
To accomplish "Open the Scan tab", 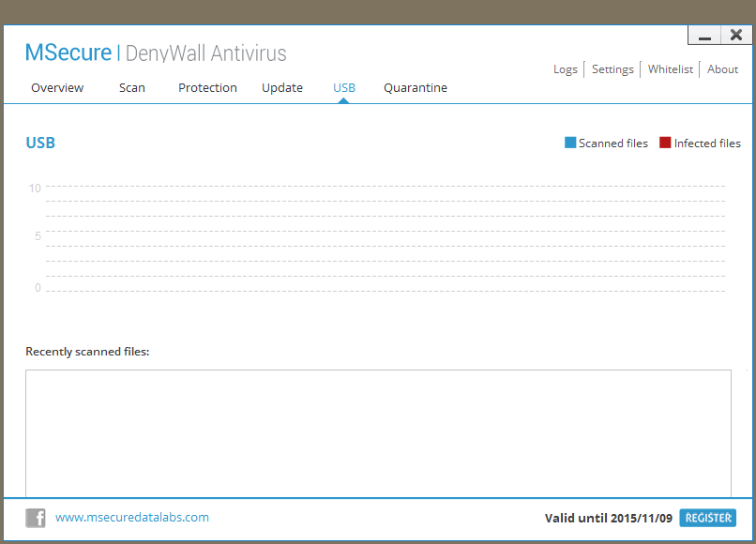I will [132, 88].
